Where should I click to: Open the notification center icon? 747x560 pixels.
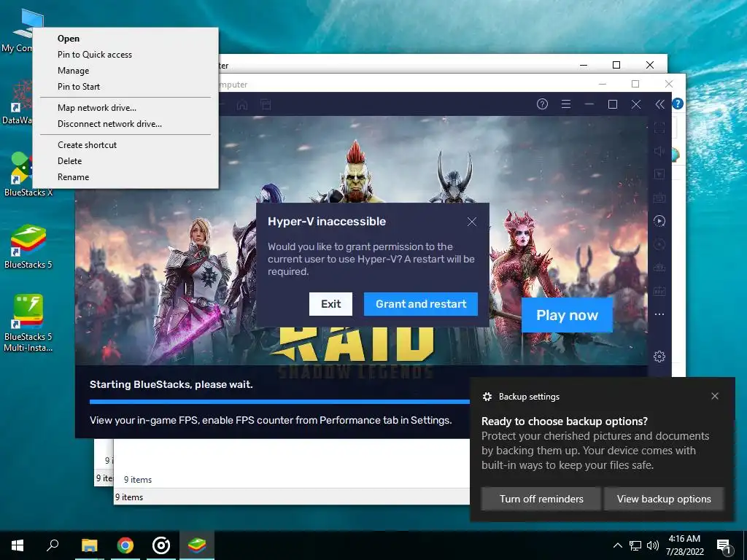[724, 546]
